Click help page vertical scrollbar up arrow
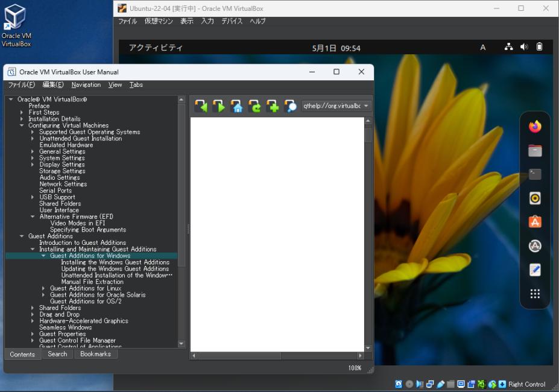This screenshot has height=392, width=559. click(368, 121)
